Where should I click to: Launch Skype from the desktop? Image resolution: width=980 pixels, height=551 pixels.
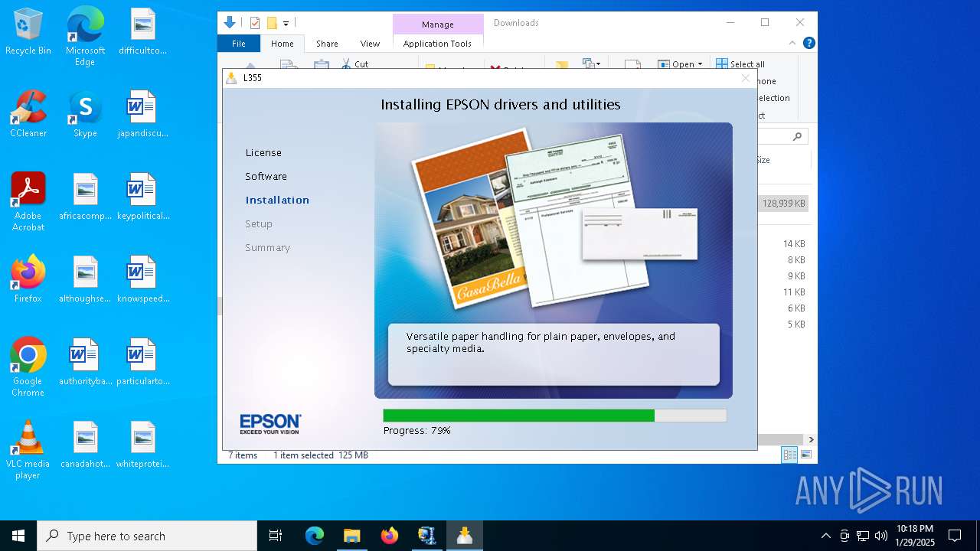(85, 115)
